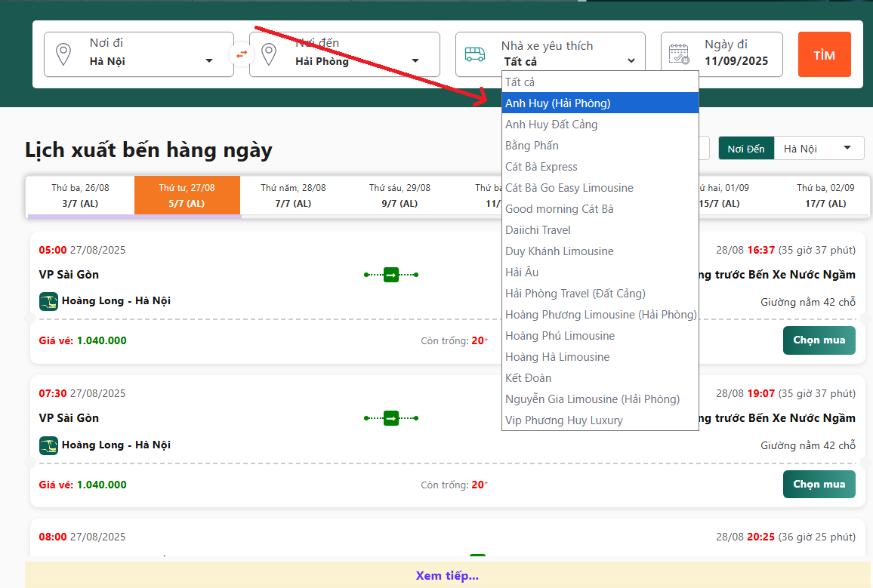The width and height of the screenshot is (873, 588).
Task: Click Chọn mua for the 05:00 trip
Action: click(x=819, y=340)
